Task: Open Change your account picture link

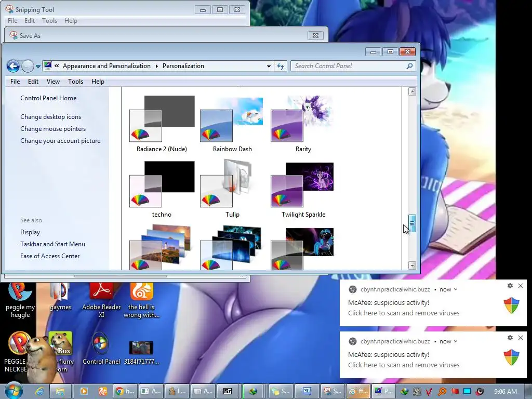Action: pos(60,140)
